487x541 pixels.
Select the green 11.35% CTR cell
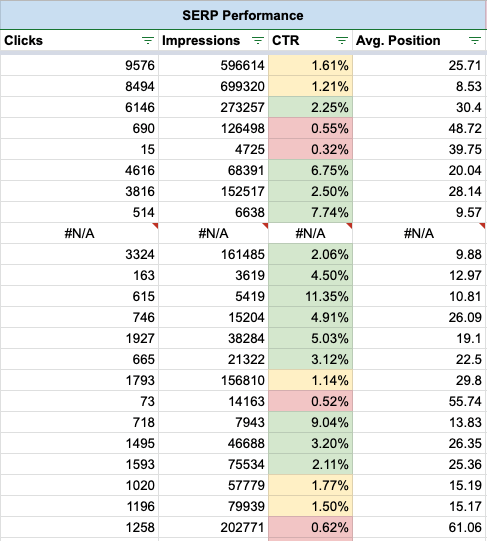coord(311,296)
